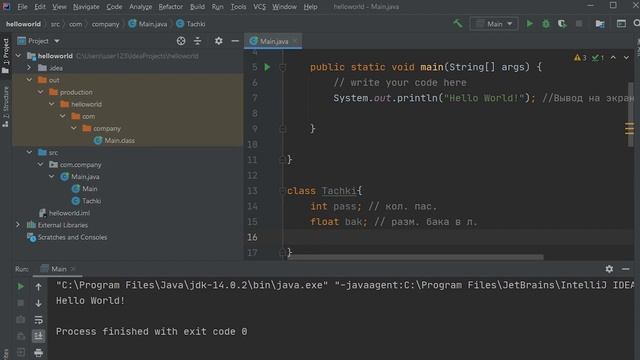Click the fold marker on line 13
Screen dimensions: 640x360
click(x=282, y=191)
